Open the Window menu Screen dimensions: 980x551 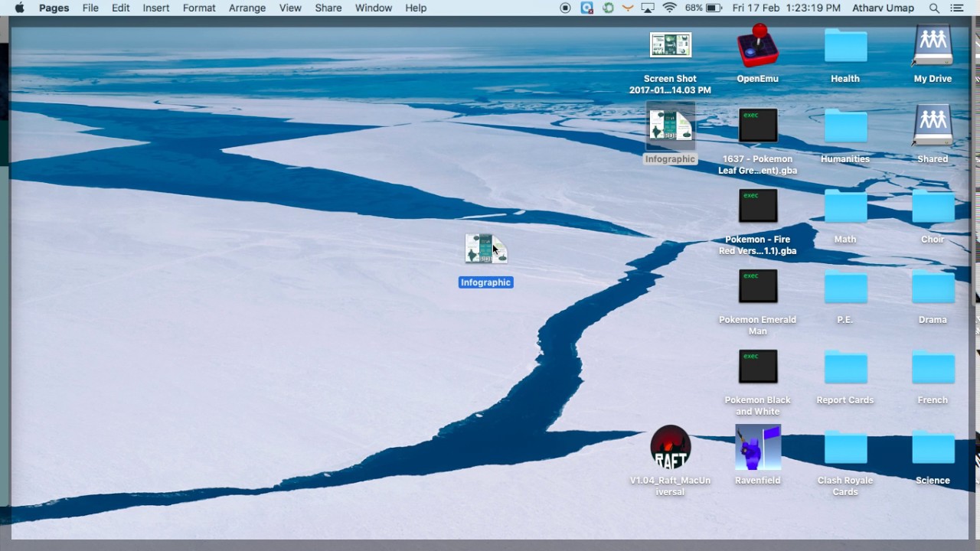(374, 8)
